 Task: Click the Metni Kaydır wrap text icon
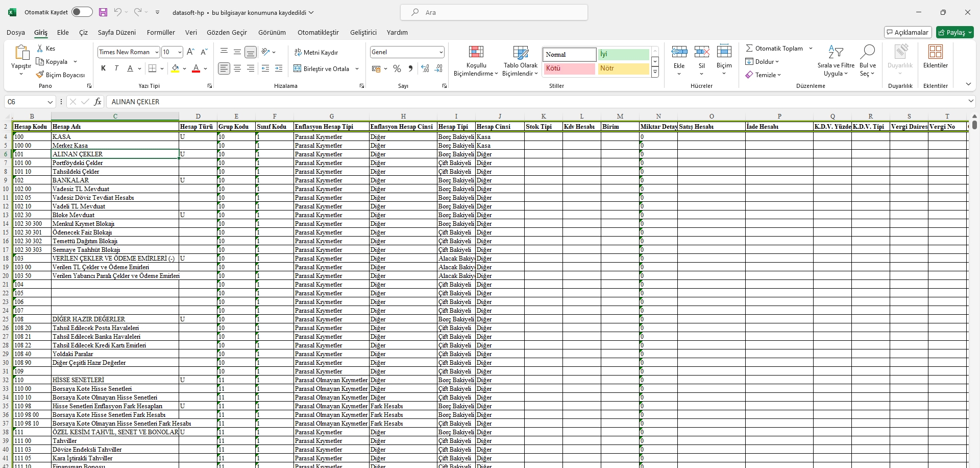point(298,53)
